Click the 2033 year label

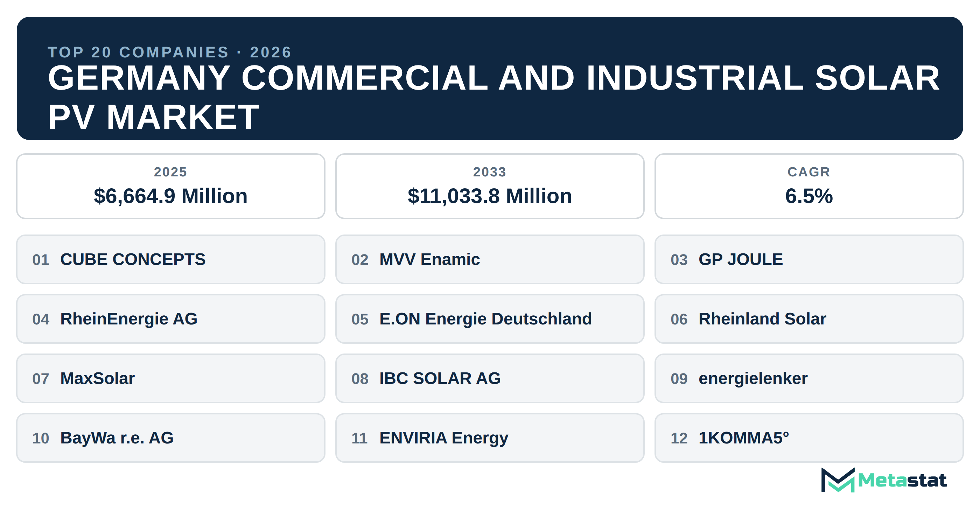pyautogui.click(x=490, y=172)
